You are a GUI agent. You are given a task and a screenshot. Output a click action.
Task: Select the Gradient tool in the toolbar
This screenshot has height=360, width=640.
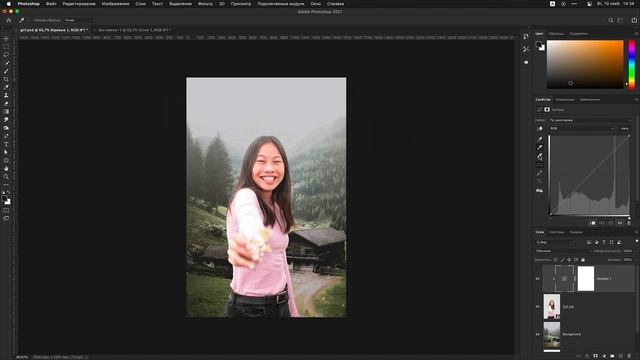[x=6, y=111]
